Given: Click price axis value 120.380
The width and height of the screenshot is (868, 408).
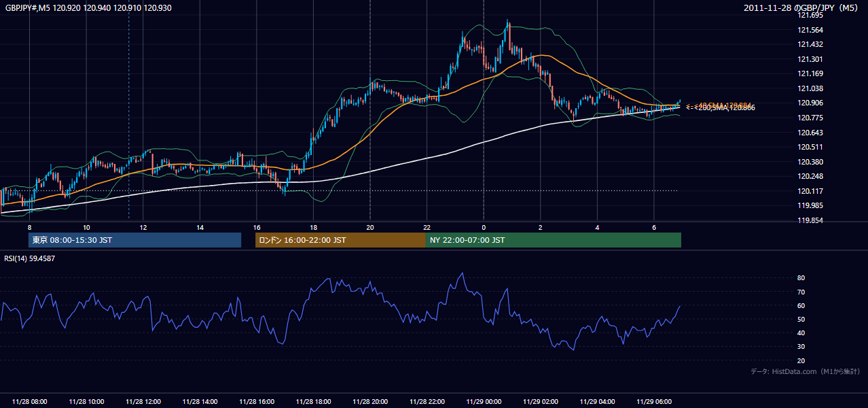Looking at the screenshot, I should (x=810, y=162).
